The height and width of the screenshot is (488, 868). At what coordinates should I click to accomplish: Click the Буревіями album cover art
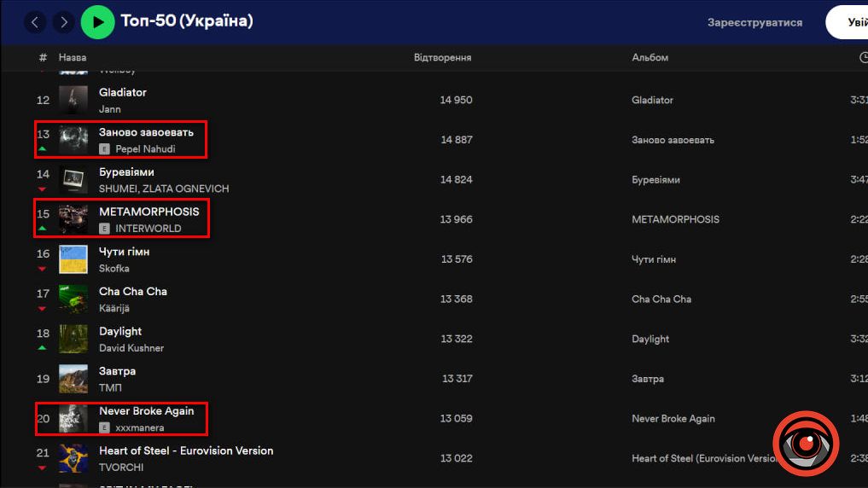point(73,179)
